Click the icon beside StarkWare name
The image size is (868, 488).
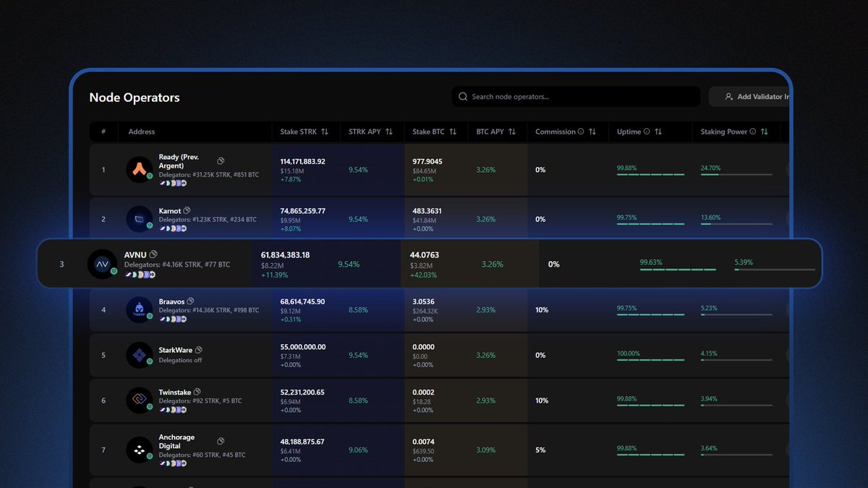198,350
